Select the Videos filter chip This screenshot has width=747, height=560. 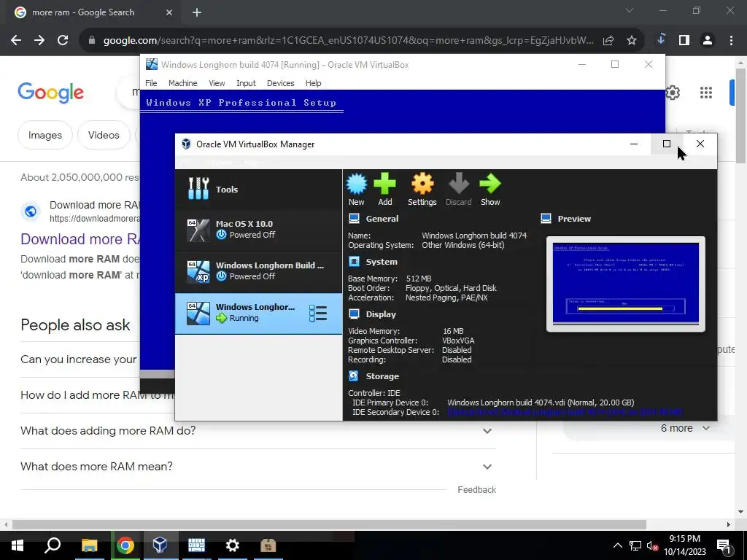tap(104, 135)
